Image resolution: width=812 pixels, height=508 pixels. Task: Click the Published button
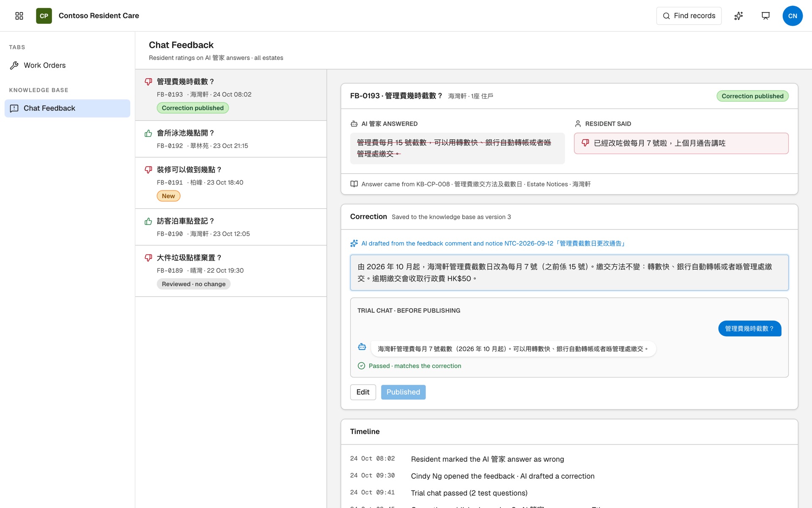point(403,392)
